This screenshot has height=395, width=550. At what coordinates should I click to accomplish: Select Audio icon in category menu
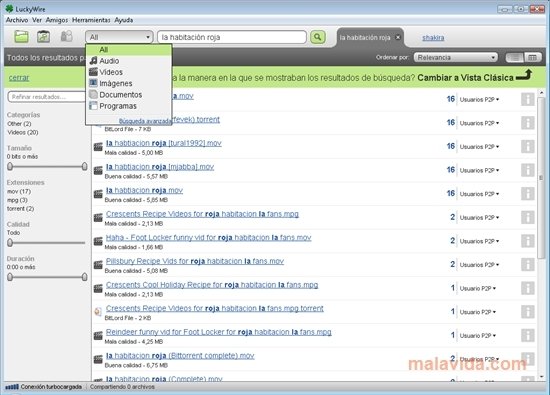[x=93, y=61]
